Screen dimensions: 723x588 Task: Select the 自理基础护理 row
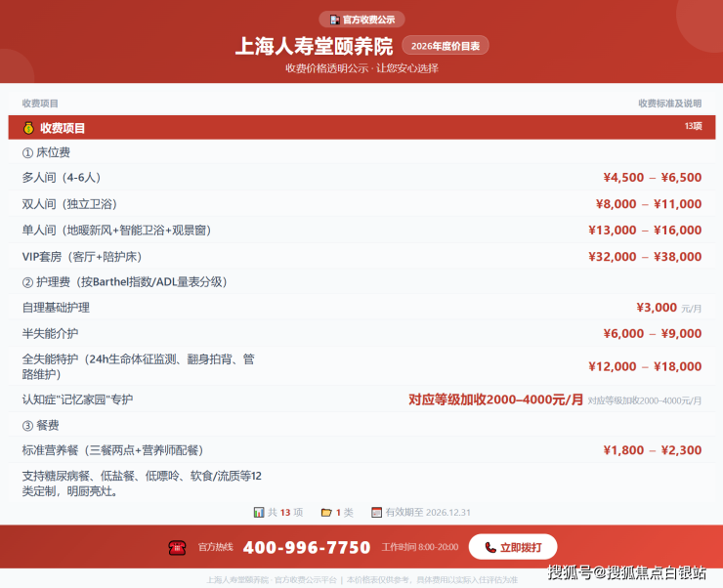[361, 308]
